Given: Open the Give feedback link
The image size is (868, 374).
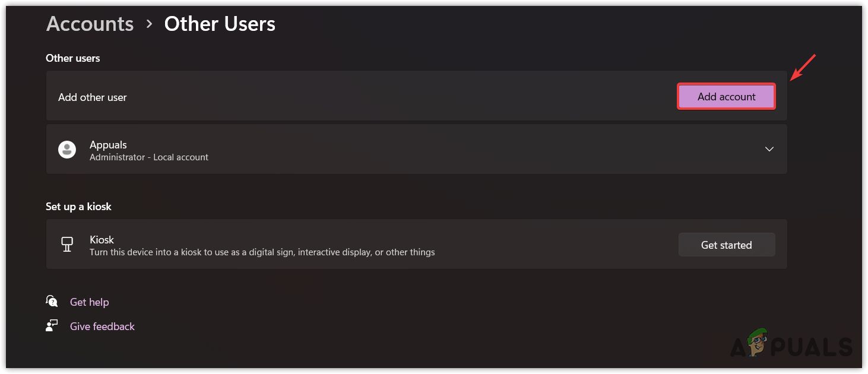Looking at the screenshot, I should pos(102,327).
